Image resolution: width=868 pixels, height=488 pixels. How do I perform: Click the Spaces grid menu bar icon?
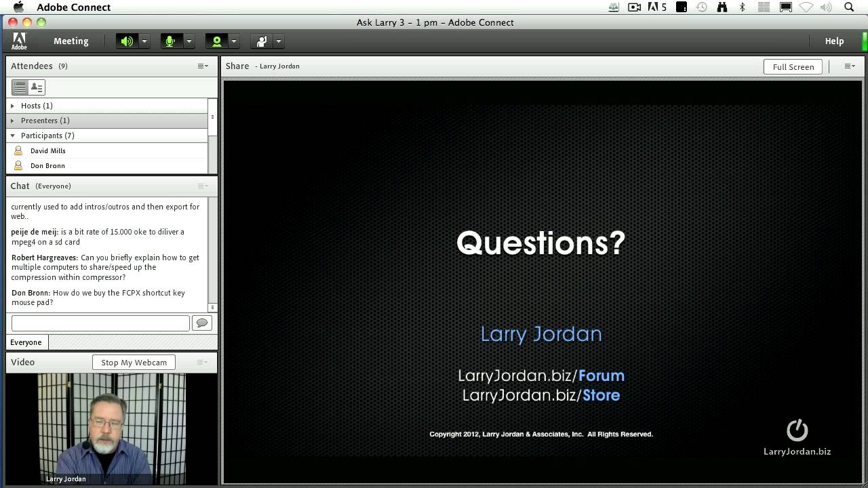(764, 7)
